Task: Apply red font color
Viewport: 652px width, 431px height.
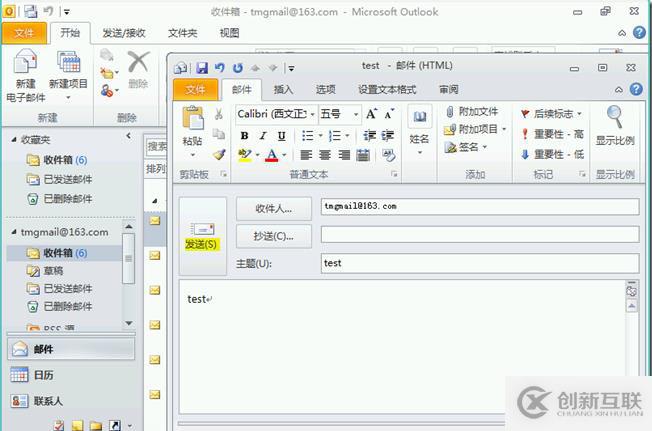Action: [x=272, y=155]
